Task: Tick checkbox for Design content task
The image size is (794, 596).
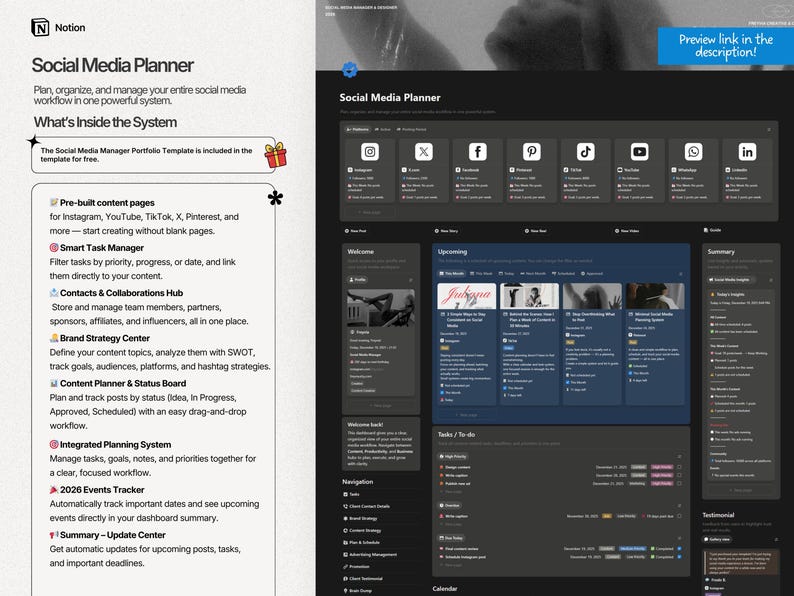Action: tap(679, 467)
